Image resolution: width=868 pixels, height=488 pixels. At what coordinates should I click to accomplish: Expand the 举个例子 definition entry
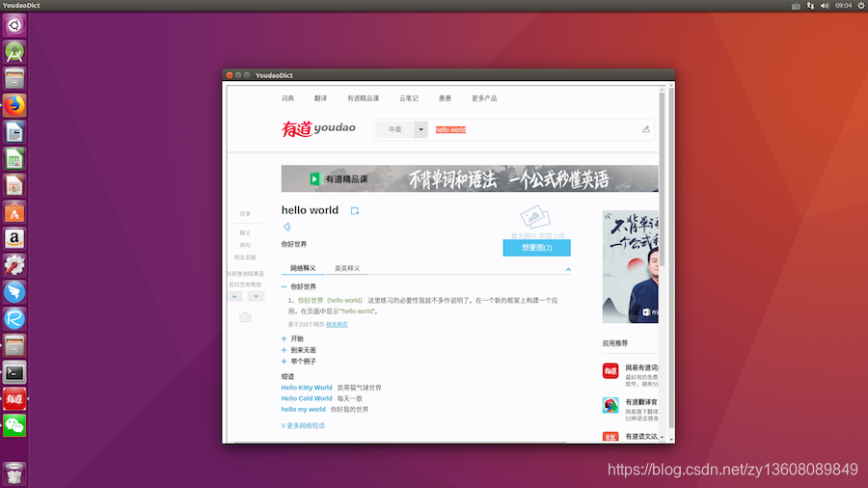coord(284,362)
